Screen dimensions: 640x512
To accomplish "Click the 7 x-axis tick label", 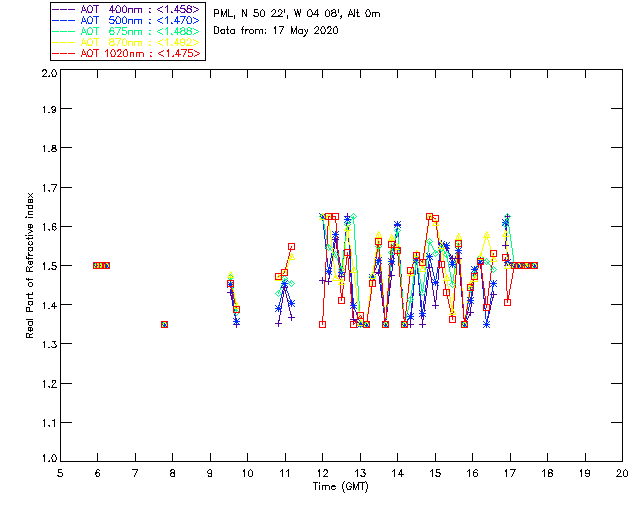I will [135, 473].
